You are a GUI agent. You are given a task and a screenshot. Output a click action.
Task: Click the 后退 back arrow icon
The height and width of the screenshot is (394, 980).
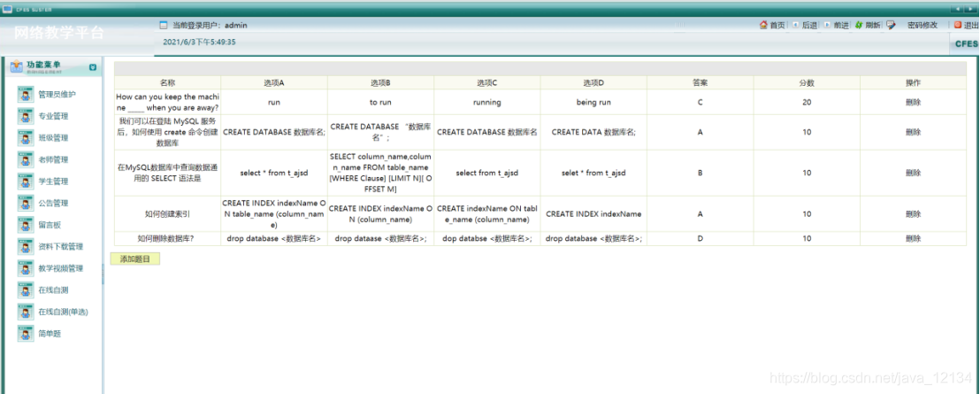(x=795, y=25)
